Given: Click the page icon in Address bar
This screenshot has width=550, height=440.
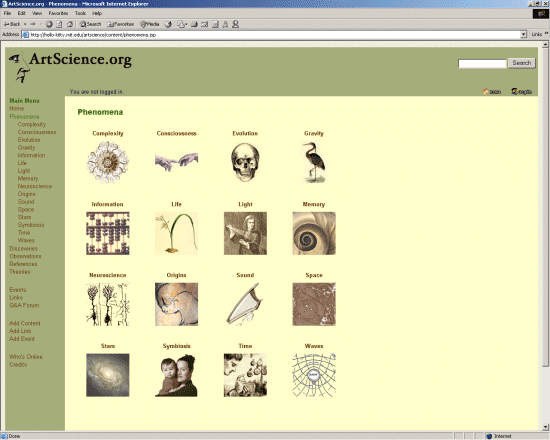Looking at the screenshot, I should [26, 35].
